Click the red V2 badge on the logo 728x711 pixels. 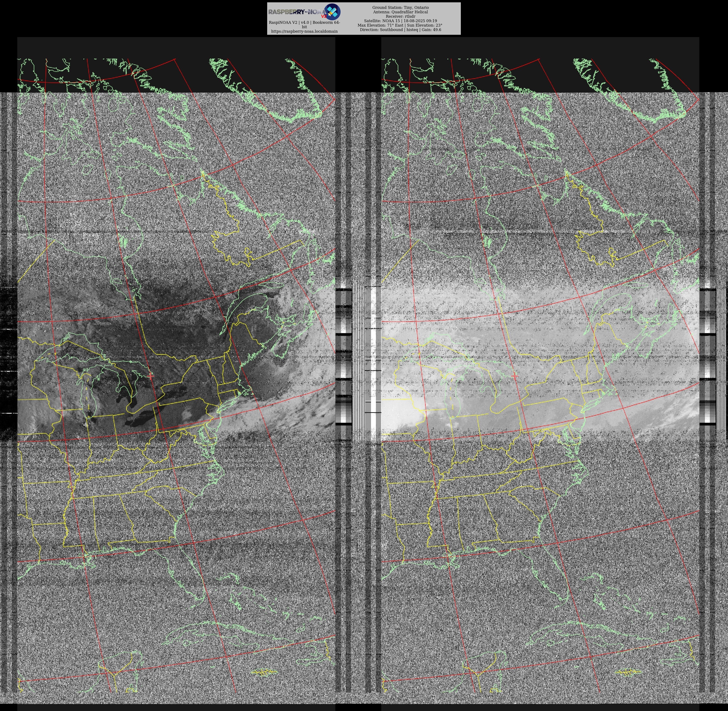tap(323, 16)
